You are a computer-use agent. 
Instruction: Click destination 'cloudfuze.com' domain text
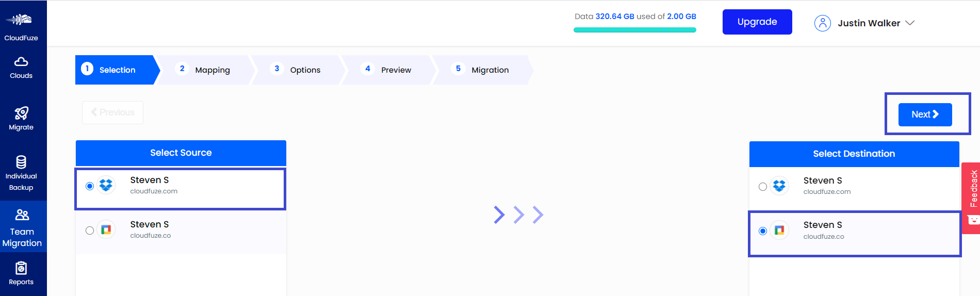point(827,192)
